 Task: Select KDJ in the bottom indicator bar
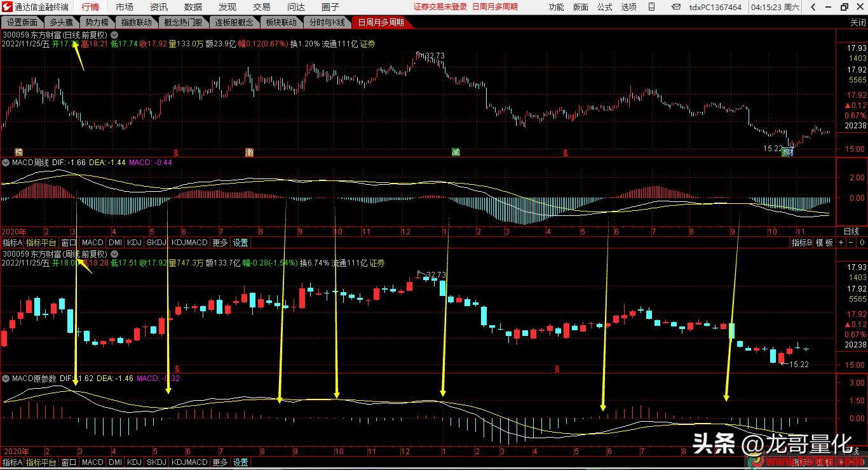(x=134, y=462)
